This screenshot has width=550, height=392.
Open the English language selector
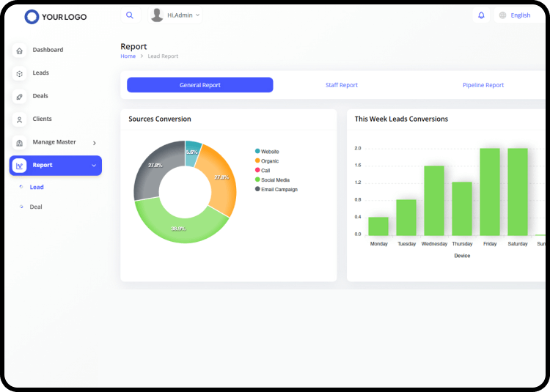tap(515, 15)
